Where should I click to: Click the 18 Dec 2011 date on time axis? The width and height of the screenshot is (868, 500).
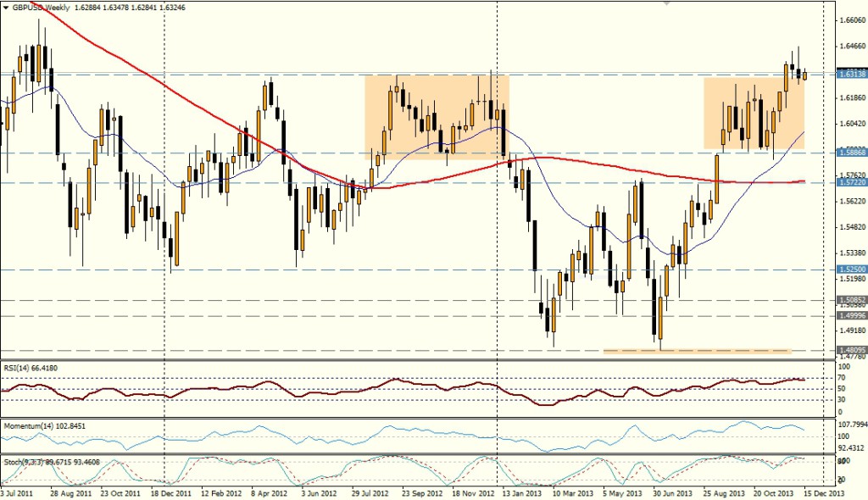click(x=170, y=492)
